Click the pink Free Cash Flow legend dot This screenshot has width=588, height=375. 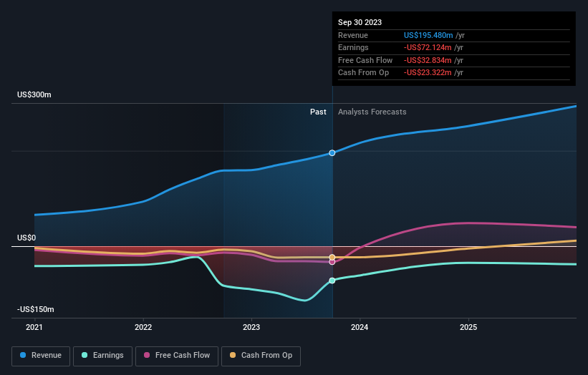point(147,355)
